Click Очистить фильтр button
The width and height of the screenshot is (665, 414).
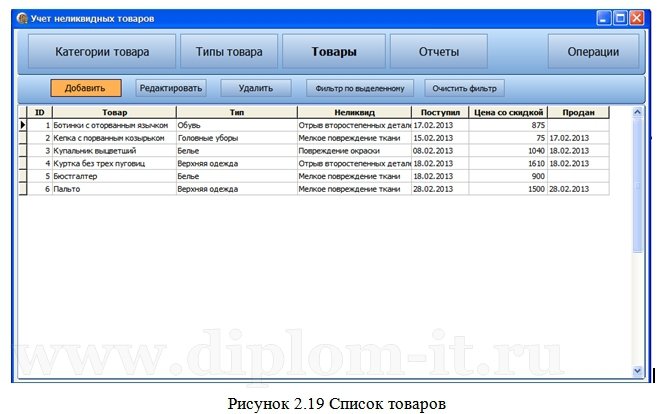[x=464, y=88]
